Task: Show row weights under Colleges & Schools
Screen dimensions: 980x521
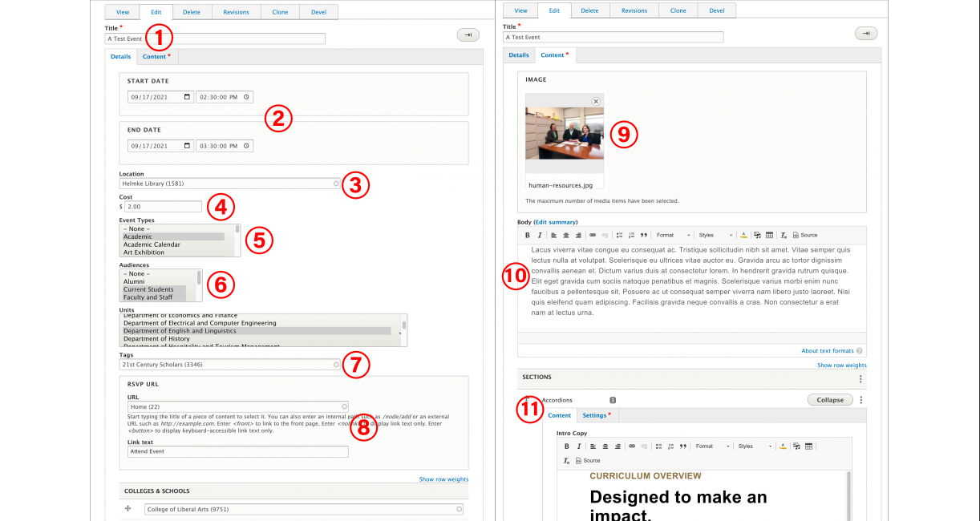Action: [x=443, y=479]
